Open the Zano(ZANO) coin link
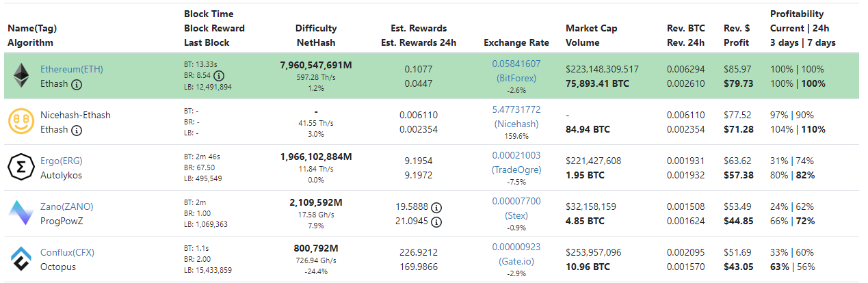The height and width of the screenshot is (283, 868). (x=67, y=206)
